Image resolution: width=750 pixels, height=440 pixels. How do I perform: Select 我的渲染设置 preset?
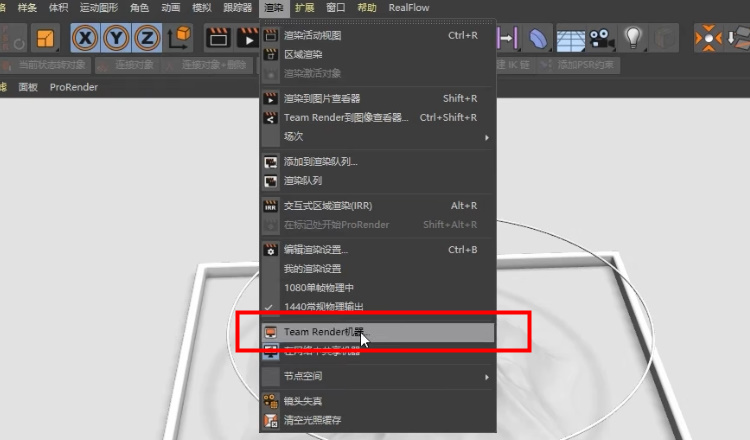[378, 269]
